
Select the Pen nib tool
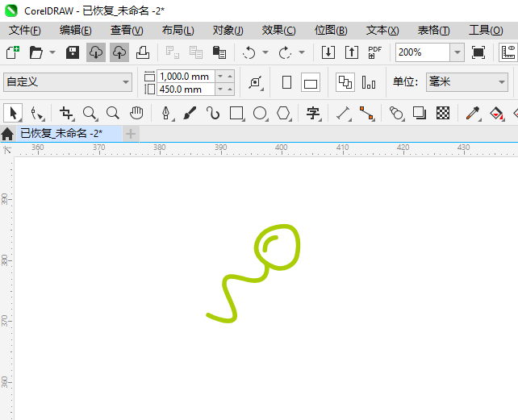[x=166, y=113]
